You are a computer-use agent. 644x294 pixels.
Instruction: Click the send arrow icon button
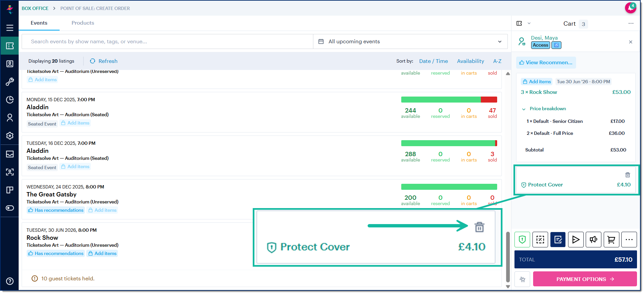tap(576, 239)
